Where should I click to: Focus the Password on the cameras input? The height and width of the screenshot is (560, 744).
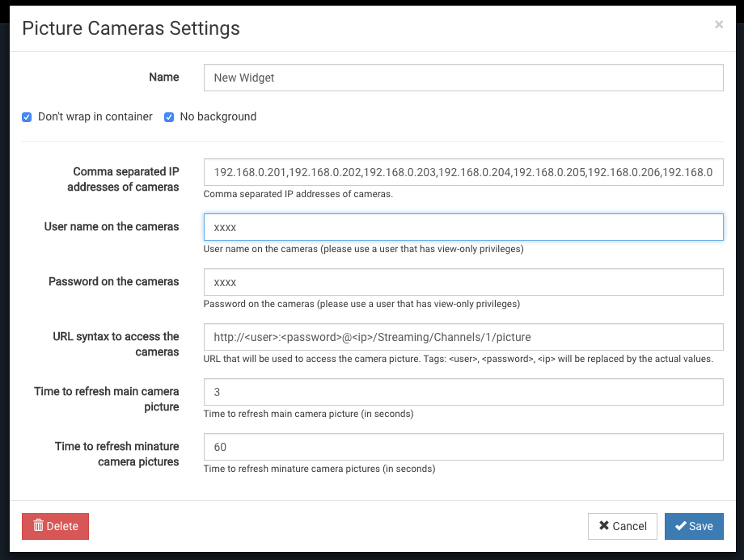click(x=463, y=282)
